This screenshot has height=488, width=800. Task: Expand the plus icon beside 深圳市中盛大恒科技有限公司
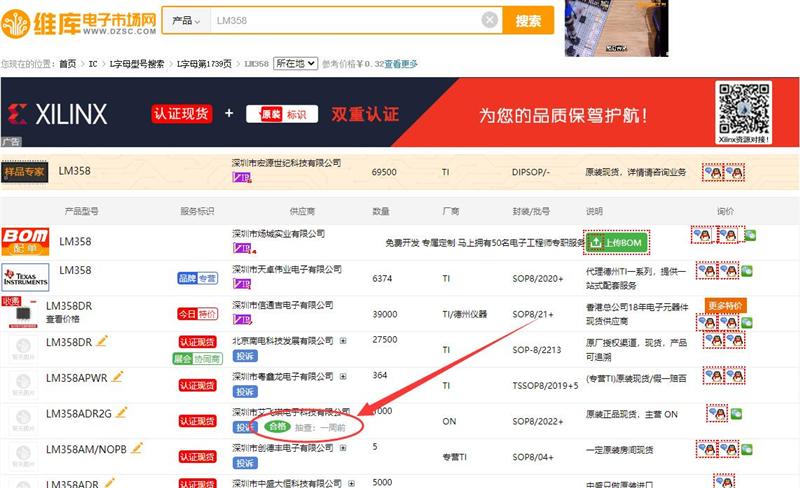tap(351, 483)
